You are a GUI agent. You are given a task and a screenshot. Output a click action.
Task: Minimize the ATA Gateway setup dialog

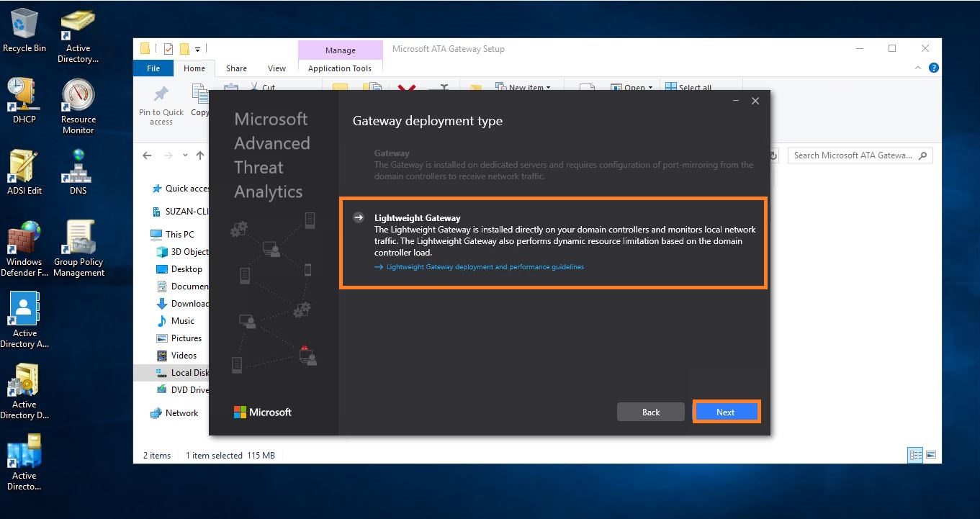pyautogui.click(x=736, y=101)
